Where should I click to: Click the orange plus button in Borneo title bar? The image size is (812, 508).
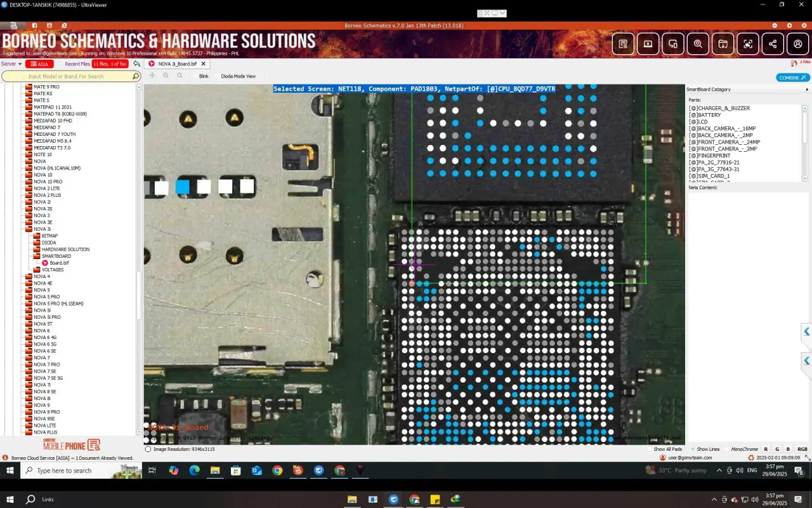789,25
